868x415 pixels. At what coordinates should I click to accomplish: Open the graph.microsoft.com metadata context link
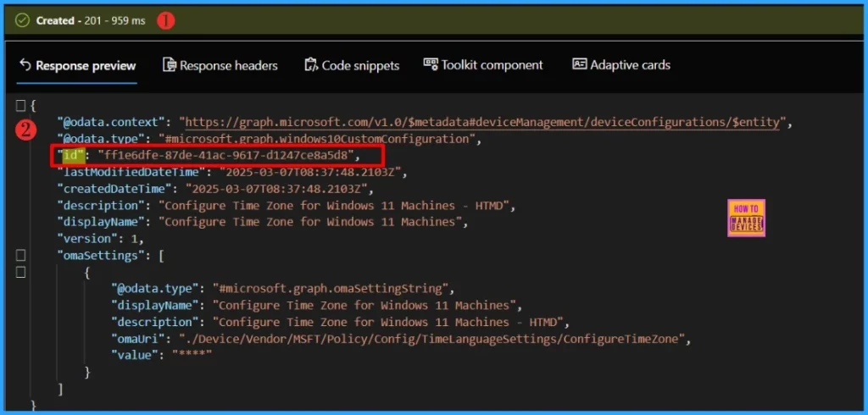click(482, 122)
